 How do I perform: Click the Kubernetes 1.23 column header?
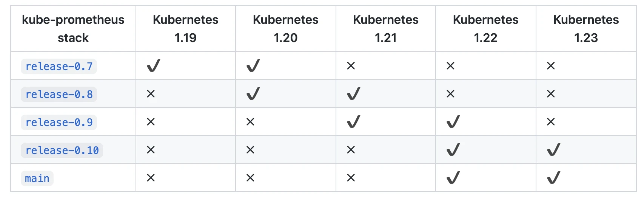pos(586,29)
